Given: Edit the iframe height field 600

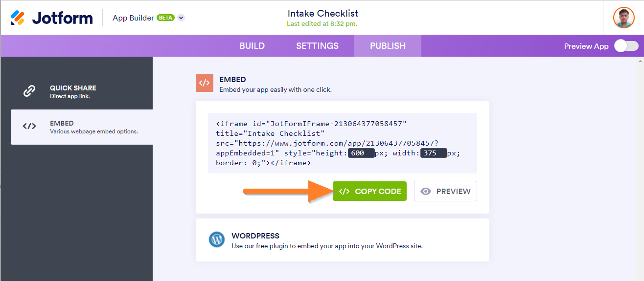Looking at the screenshot, I should (361, 153).
